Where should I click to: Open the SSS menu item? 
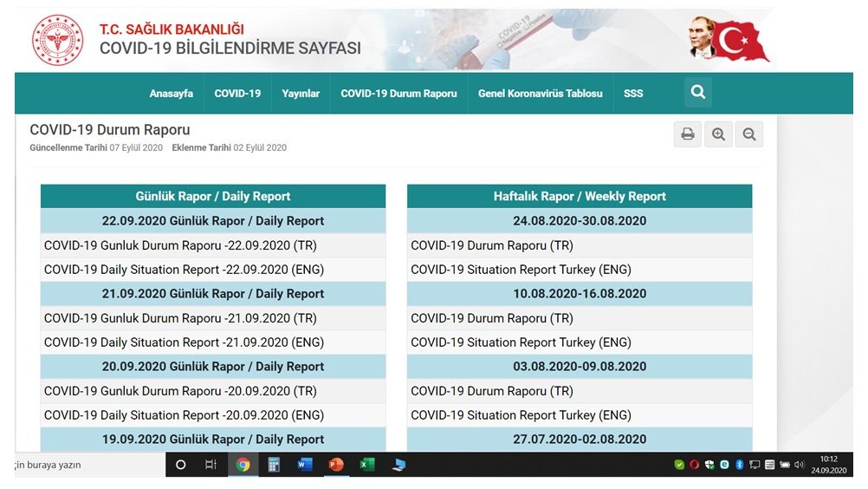(633, 94)
